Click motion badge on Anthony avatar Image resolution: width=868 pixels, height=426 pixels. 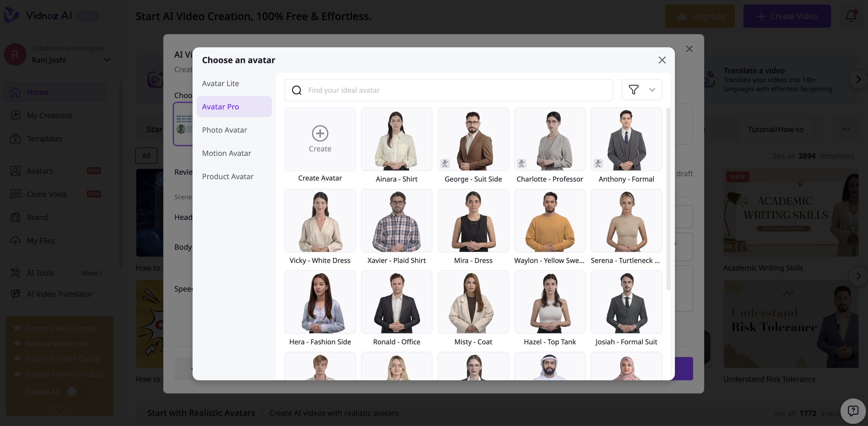coord(598,164)
